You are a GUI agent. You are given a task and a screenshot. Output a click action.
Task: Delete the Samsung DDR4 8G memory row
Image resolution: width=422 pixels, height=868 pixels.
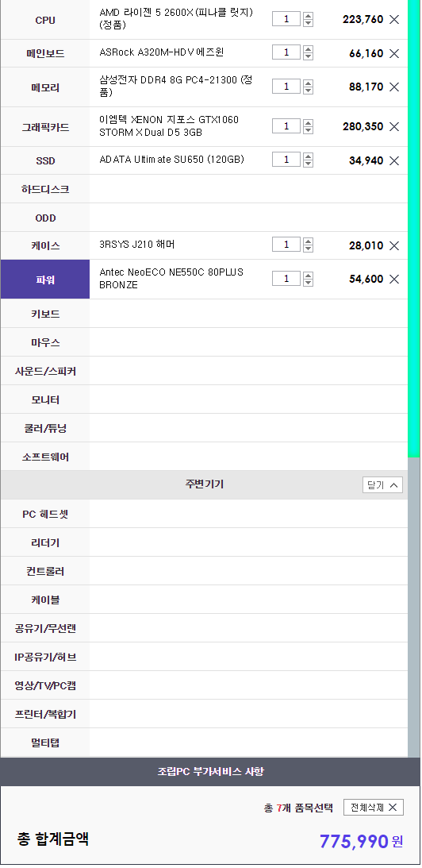(393, 87)
